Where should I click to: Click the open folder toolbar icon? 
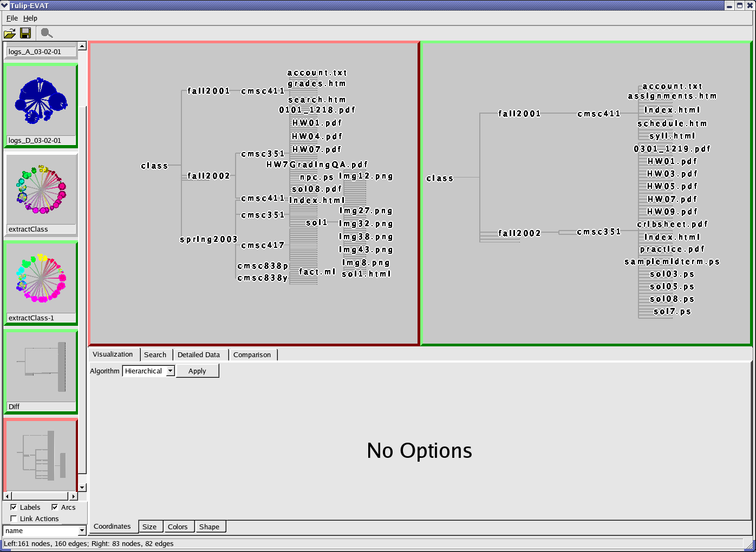click(10, 33)
